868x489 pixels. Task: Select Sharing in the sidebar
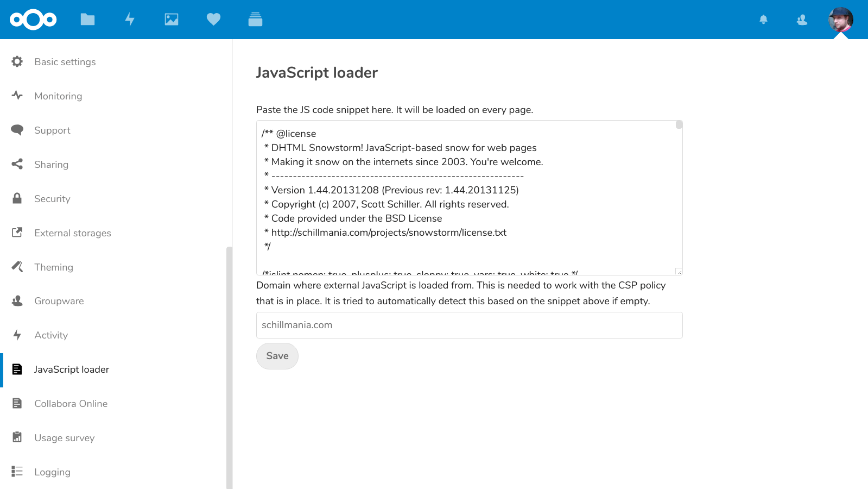tap(51, 165)
